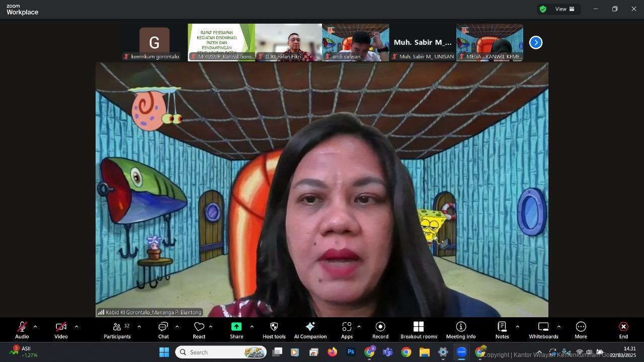This screenshot has height=362, width=644.
Task: Open the View layout menu
Action: [565, 9]
